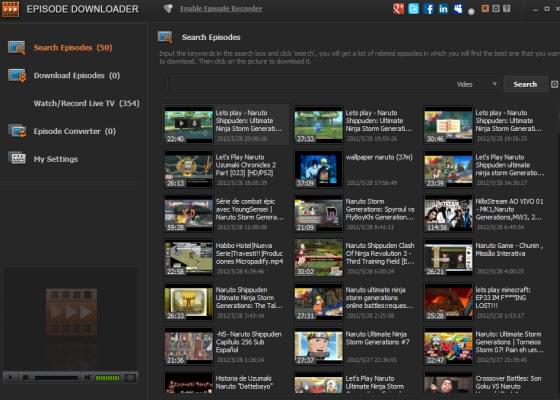Screen dimensions: 560x400
Task: Open the 114:56 NilloStream AO VIVO thumbnail
Action: coord(449,213)
